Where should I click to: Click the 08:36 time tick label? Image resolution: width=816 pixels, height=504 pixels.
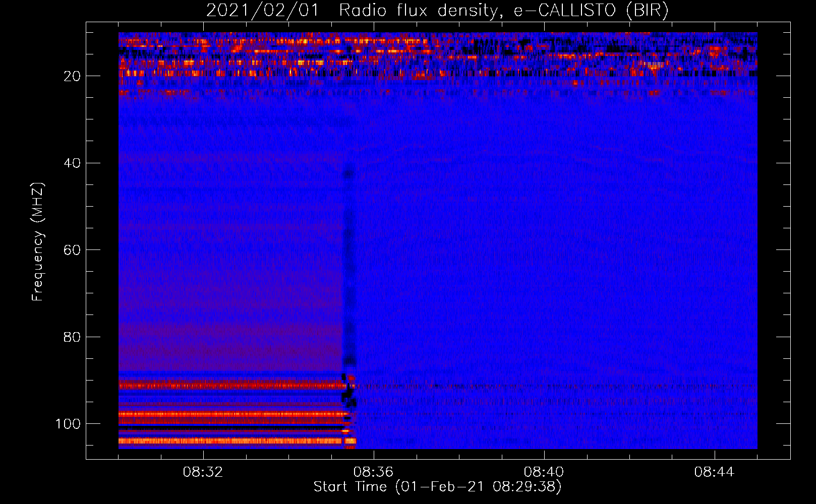[373, 472]
